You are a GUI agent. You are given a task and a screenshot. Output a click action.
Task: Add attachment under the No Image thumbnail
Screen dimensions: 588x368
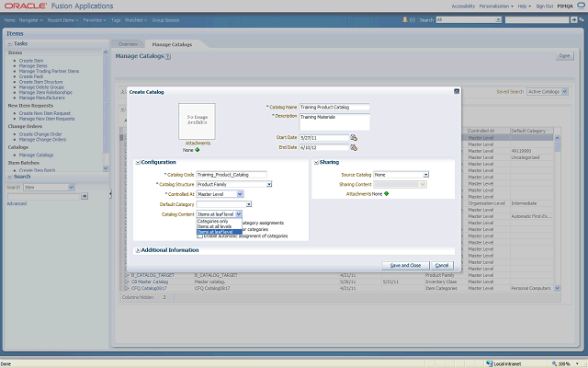click(197, 149)
